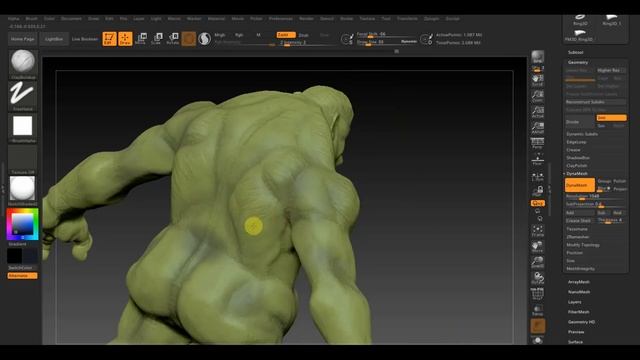The width and height of the screenshot is (640, 360).
Task: Click the orange Gizmo 3D icon
Action: point(189,39)
